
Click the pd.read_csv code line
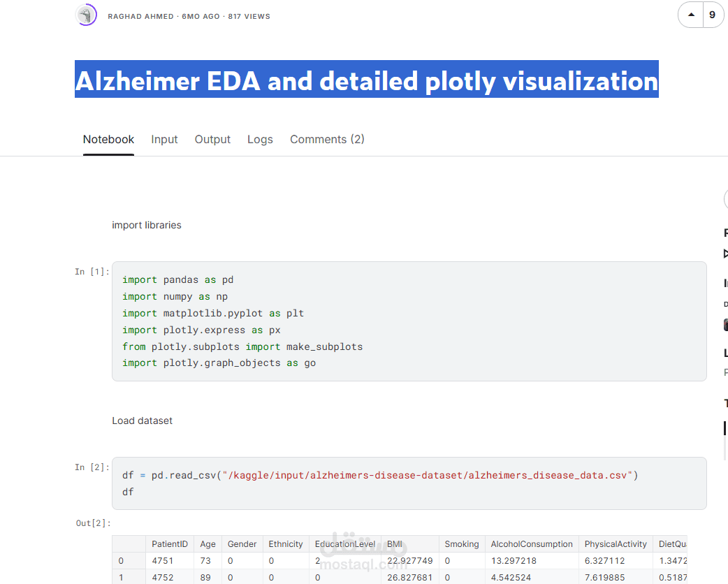380,475
